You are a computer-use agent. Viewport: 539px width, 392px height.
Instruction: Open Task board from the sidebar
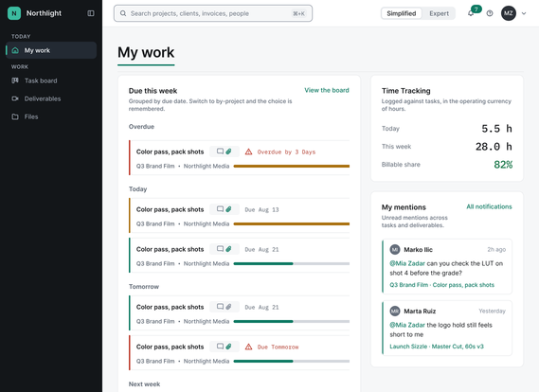tap(41, 80)
